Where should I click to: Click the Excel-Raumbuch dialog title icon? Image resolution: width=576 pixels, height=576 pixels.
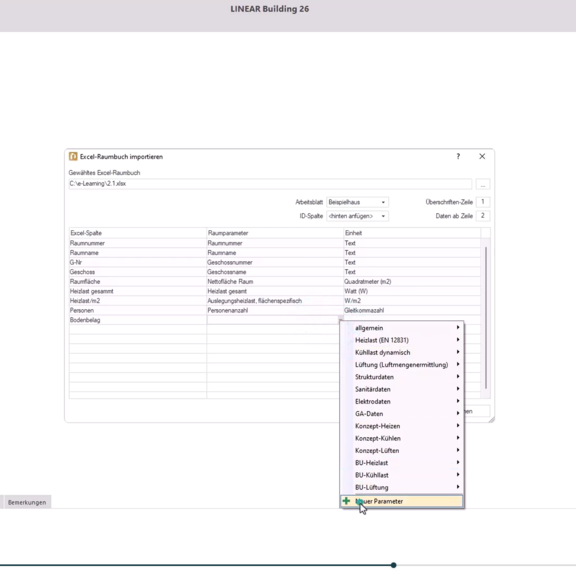[x=73, y=156]
